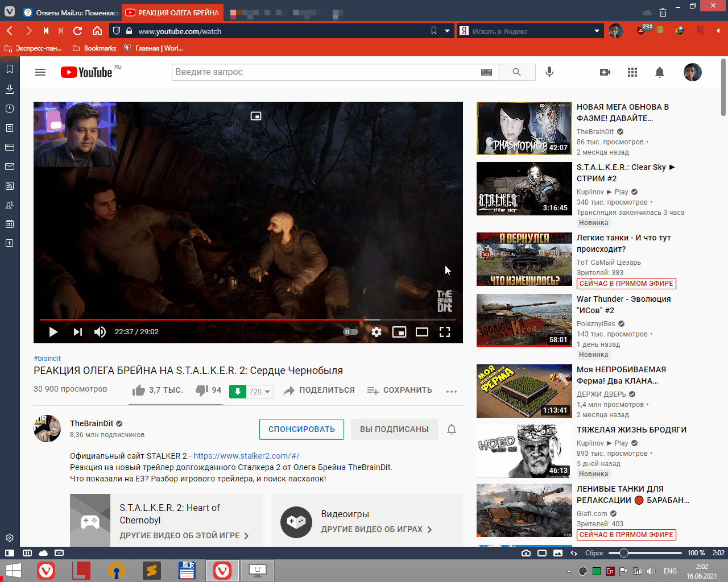Open the Vivaldi menu logo button

pos(10,12)
